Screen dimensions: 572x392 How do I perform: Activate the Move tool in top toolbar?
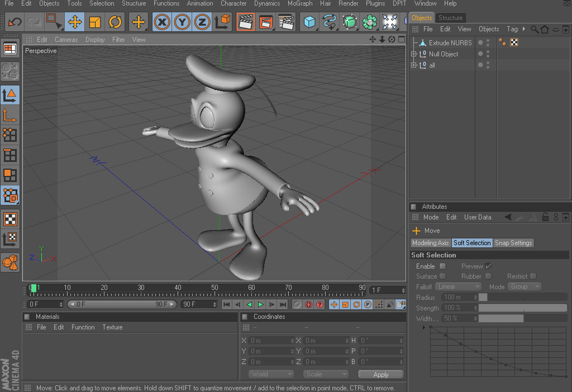(x=75, y=22)
